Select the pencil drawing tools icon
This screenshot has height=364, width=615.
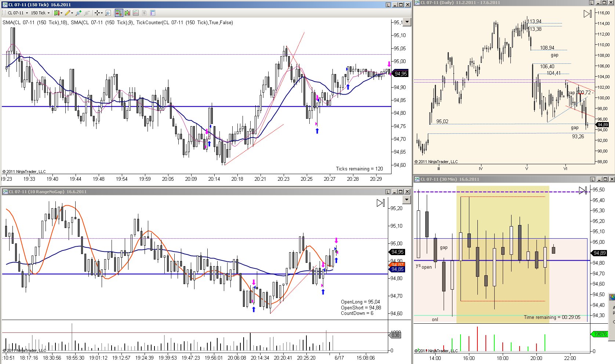pos(68,13)
